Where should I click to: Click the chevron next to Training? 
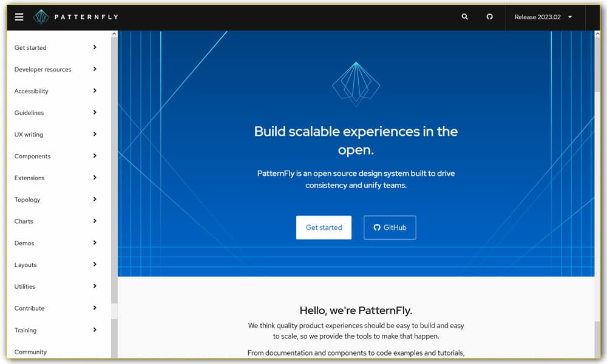click(x=95, y=330)
